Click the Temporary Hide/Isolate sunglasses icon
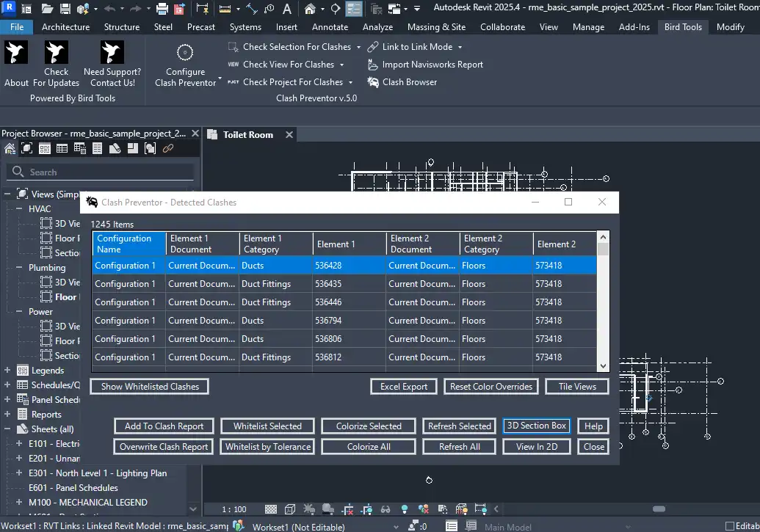Screen dimensions: 760x532 pos(386,509)
